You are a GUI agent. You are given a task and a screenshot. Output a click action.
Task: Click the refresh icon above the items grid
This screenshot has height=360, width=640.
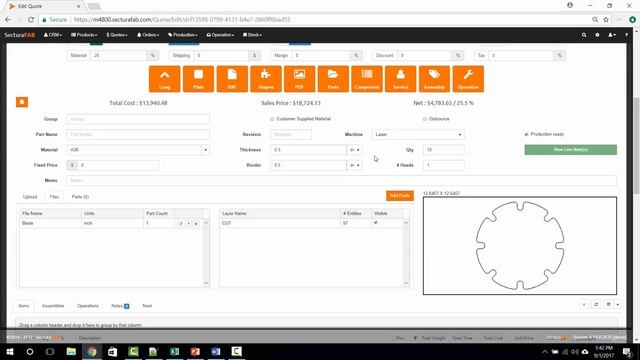[596, 304]
